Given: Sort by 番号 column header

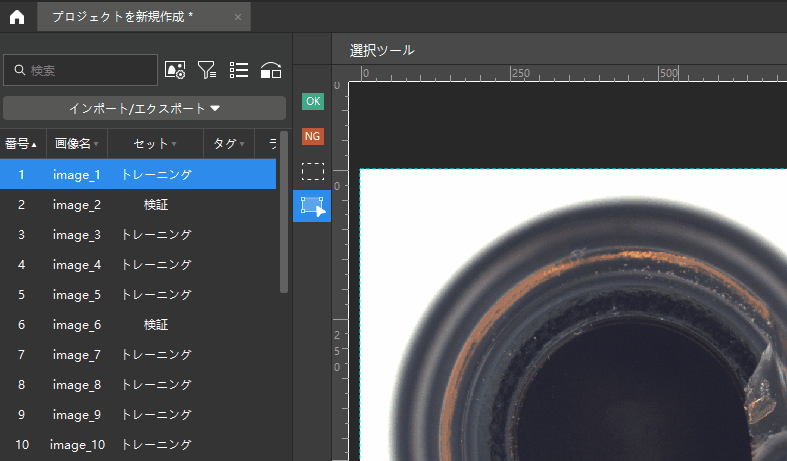Looking at the screenshot, I should (22, 144).
